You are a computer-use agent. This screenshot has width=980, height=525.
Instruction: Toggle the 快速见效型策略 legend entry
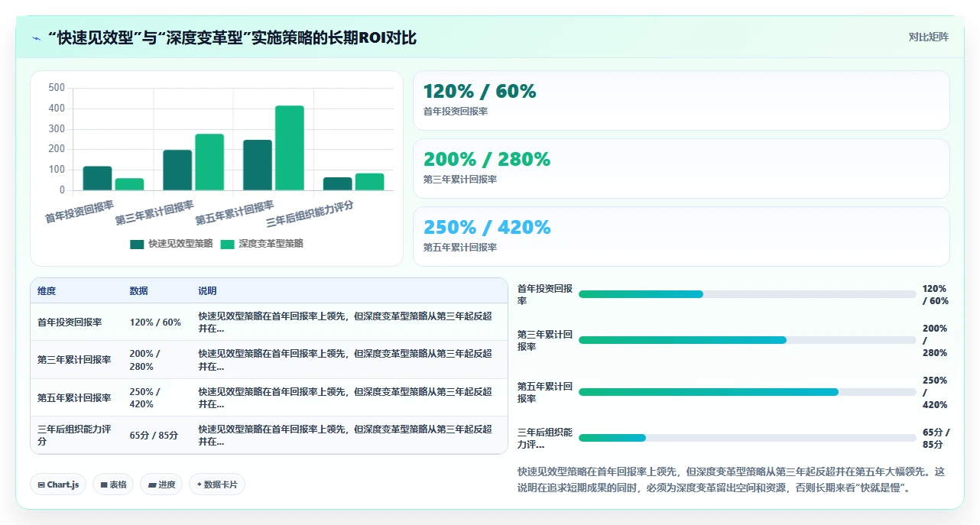click(171, 244)
